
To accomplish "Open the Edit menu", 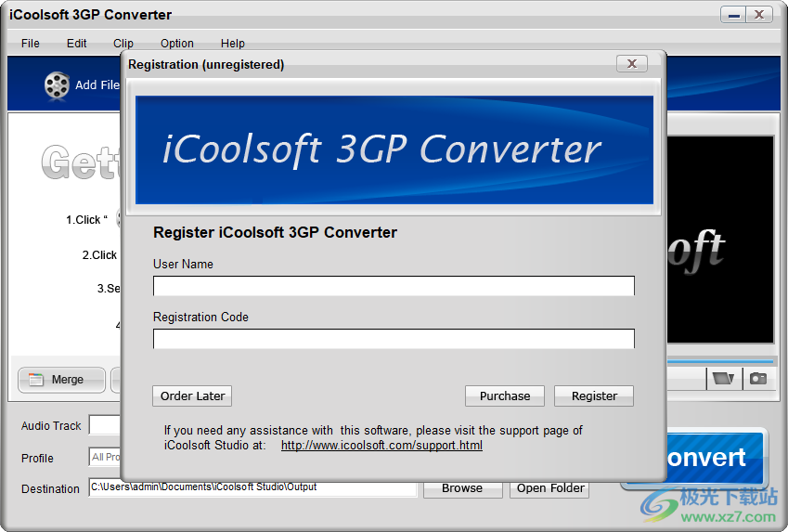I will click(x=76, y=44).
